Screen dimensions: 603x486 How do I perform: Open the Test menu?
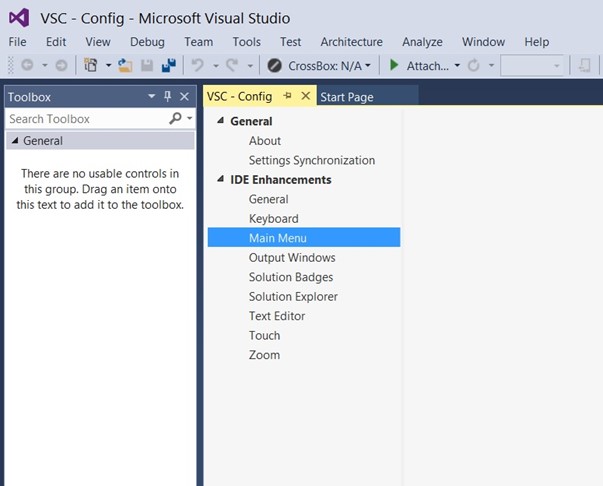(x=290, y=42)
